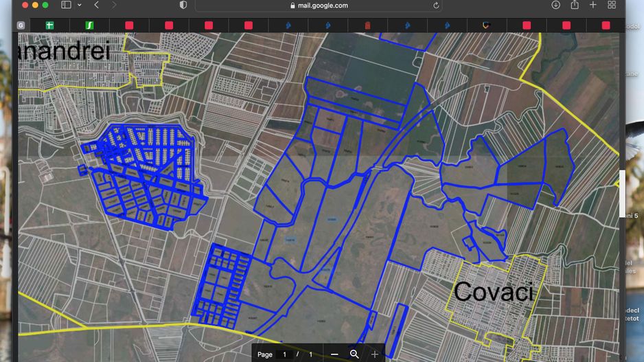The width and height of the screenshot is (644, 362).
Task: Go forward to the next page
Action: coord(114,5)
